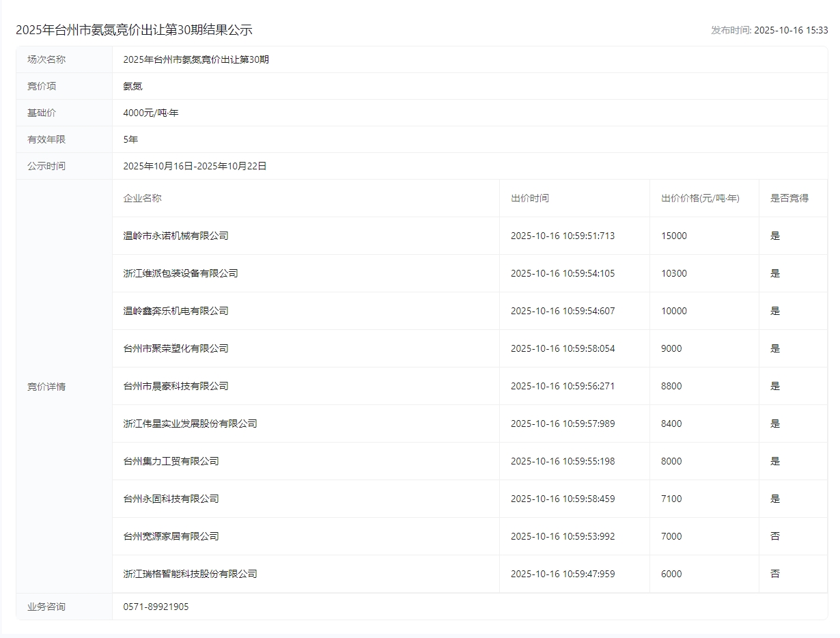Select 台州宽源家居有限公司 row

[x=171, y=536]
